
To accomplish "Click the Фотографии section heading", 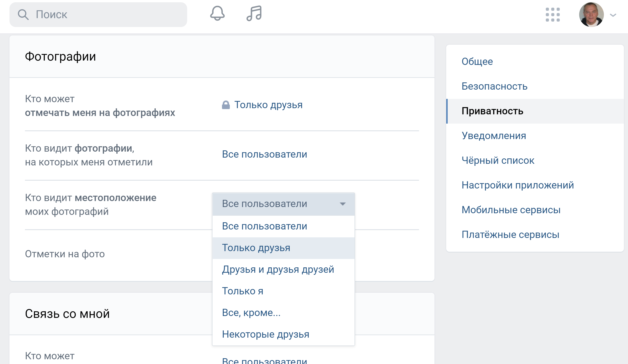I will coord(60,57).
